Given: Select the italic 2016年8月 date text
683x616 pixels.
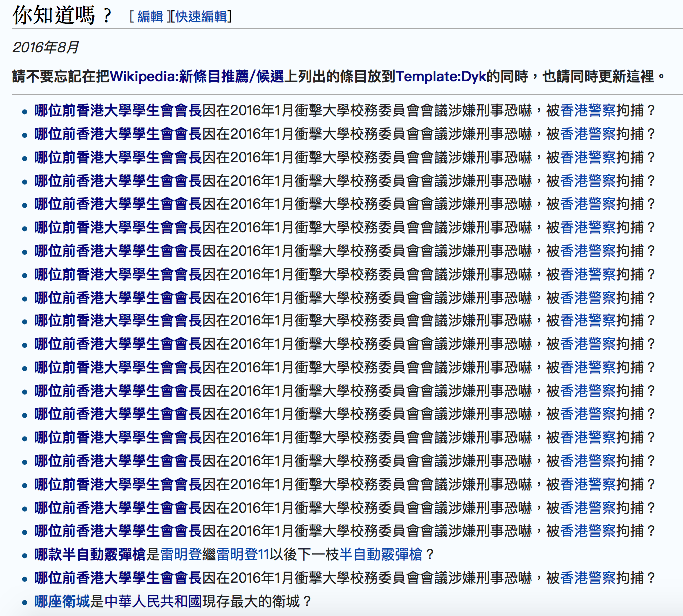Looking at the screenshot, I should (x=46, y=47).
